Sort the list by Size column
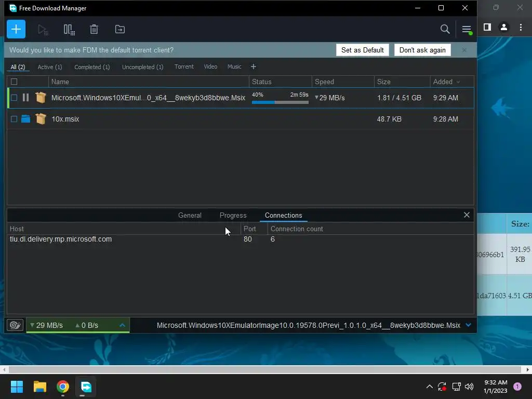Viewport: 532px width, 399px height. (402, 82)
